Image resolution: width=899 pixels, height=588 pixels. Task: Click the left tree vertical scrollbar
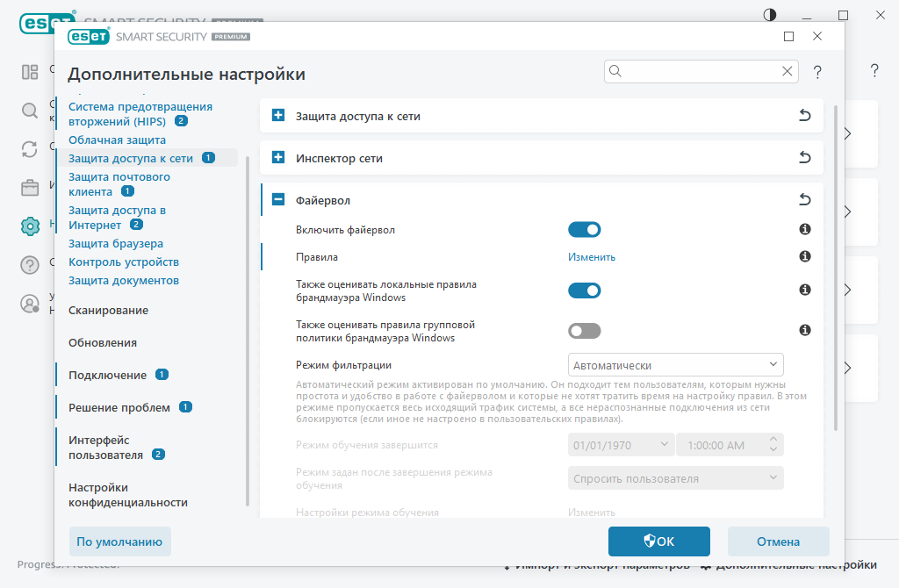tap(247, 331)
